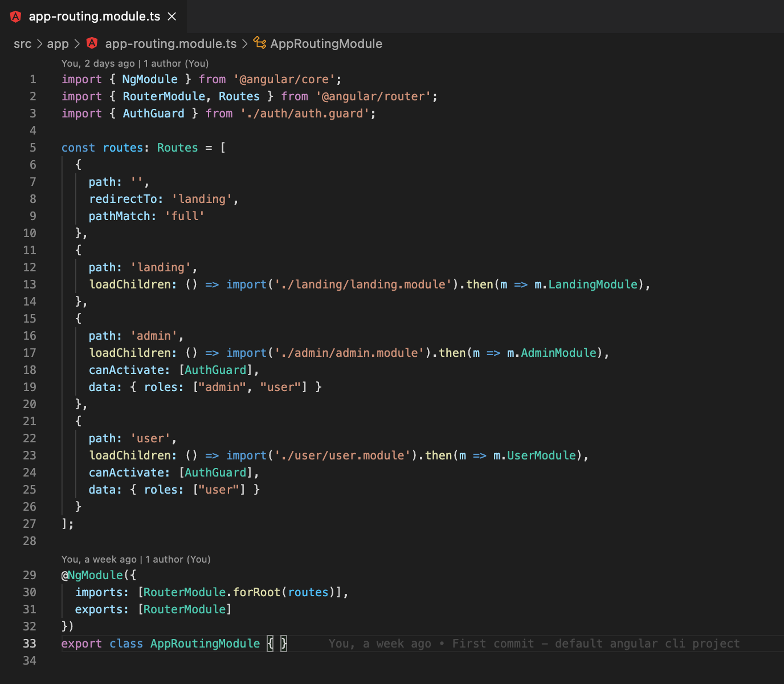Click "AuthGuard" in the line 3 import
784x684 pixels.
point(154,113)
